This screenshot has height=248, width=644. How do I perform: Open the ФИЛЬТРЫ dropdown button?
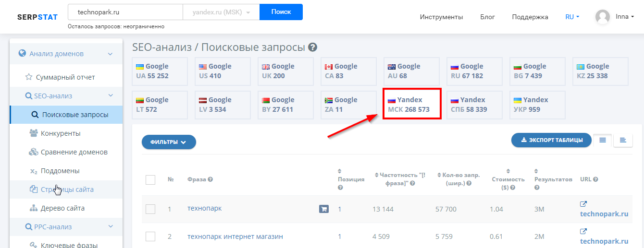pos(169,142)
